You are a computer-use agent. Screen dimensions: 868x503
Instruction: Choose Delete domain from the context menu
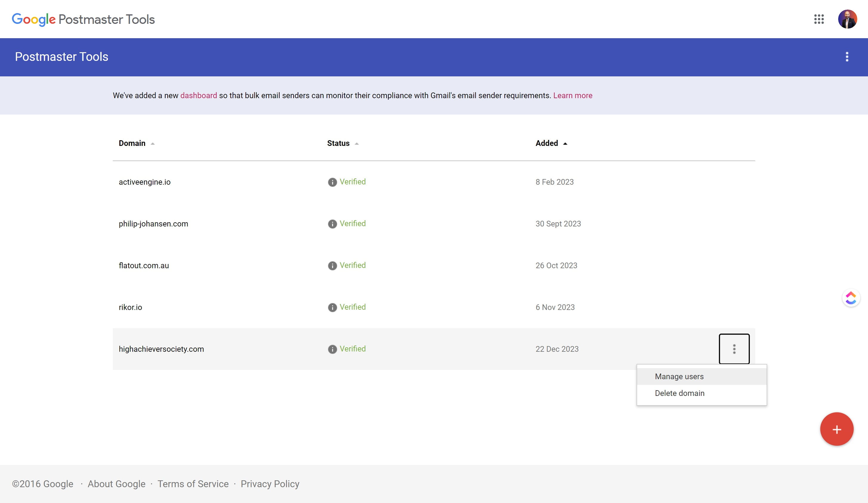point(679,393)
